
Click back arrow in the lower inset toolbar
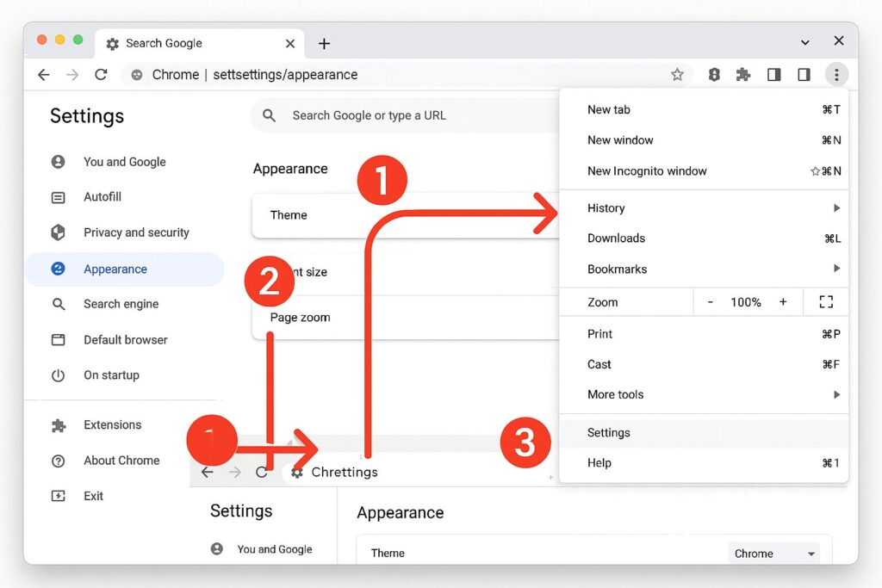pyautogui.click(x=208, y=472)
